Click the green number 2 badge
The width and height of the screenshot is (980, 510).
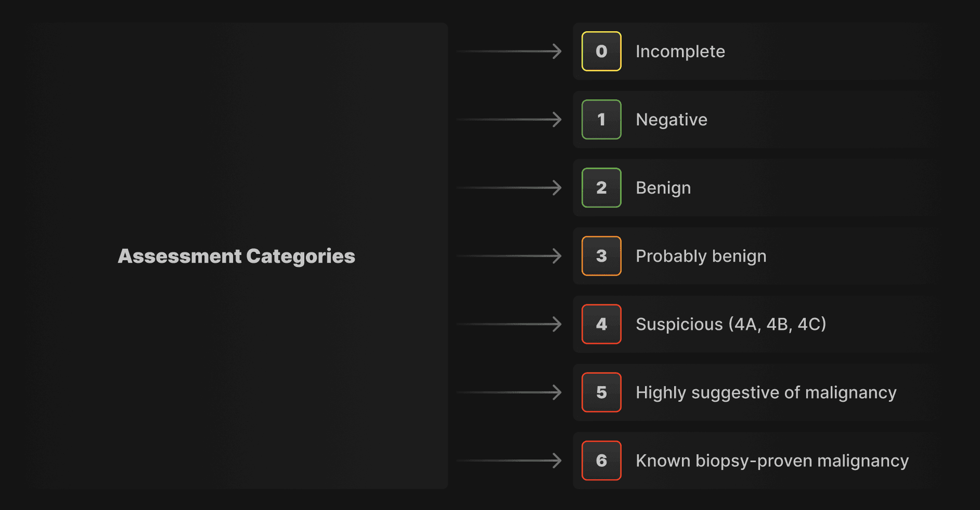(x=601, y=188)
